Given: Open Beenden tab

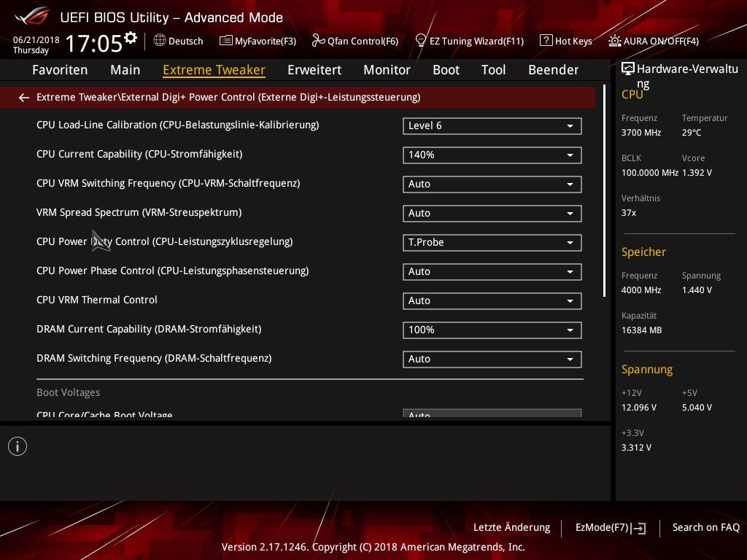Looking at the screenshot, I should [554, 70].
